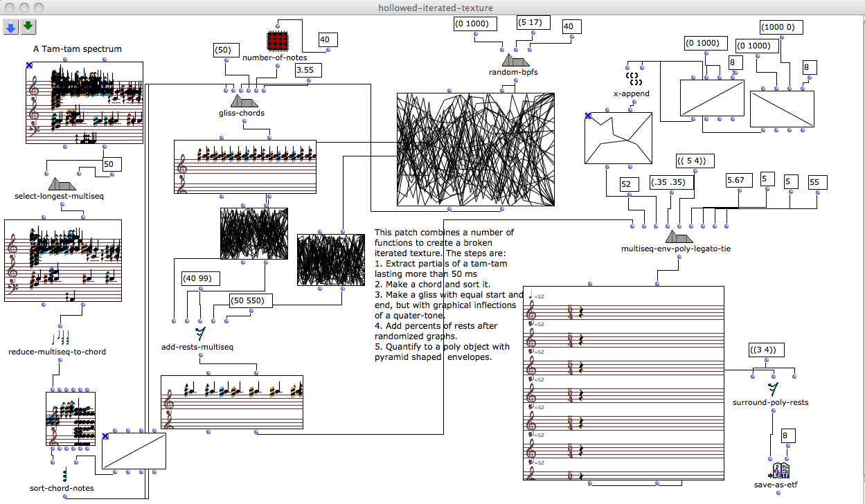The height and width of the screenshot is (504, 865).
Task: Click the surround-poly-rests icon
Action: click(x=774, y=388)
